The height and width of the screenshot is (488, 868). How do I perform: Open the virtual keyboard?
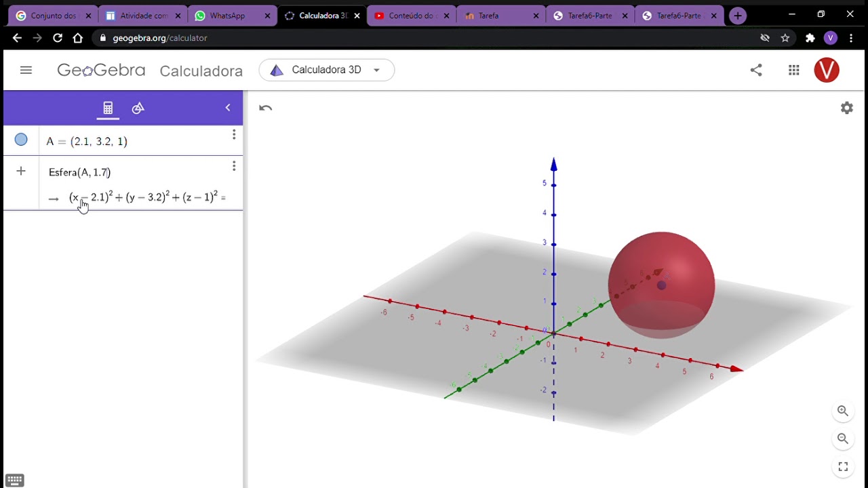click(14, 480)
